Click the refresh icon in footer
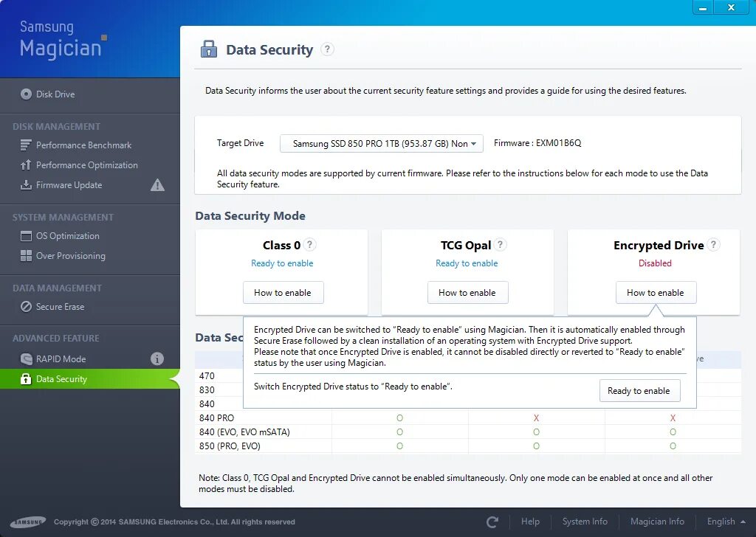756x537 pixels. tap(492, 522)
